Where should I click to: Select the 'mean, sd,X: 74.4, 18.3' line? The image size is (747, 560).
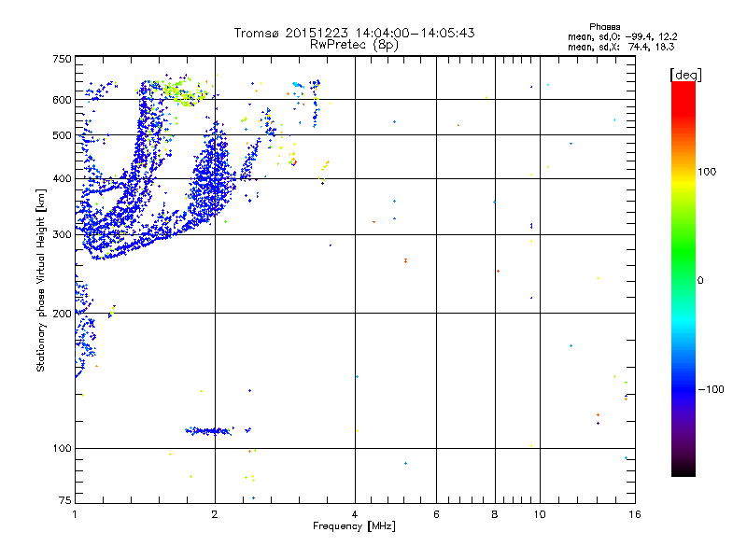click(x=621, y=47)
